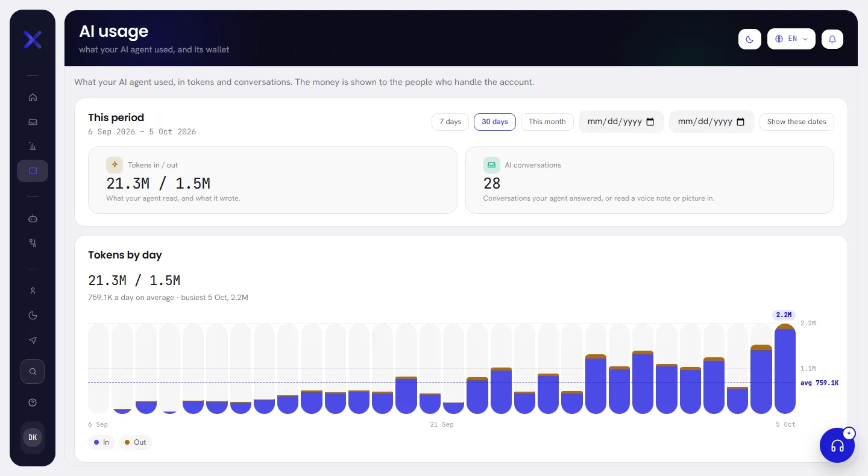Screen dimensions: 868x476
Task: Click the tallest 5 Oct bar in chart
Action: point(785,369)
